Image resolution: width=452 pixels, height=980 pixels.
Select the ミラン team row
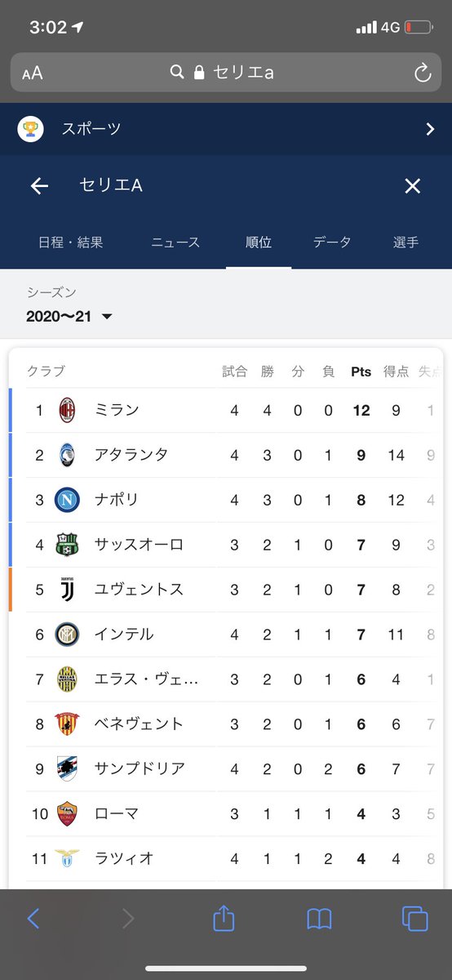click(x=226, y=410)
